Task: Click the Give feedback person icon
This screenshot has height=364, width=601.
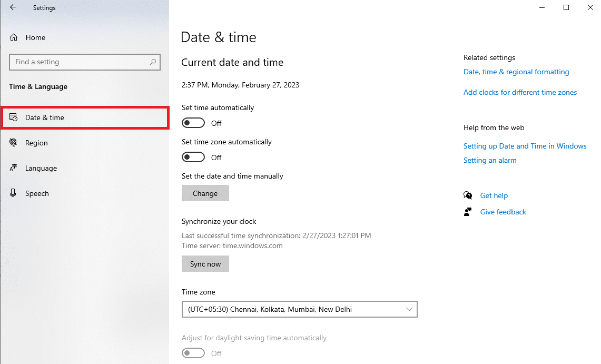Action: click(x=468, y=212)
